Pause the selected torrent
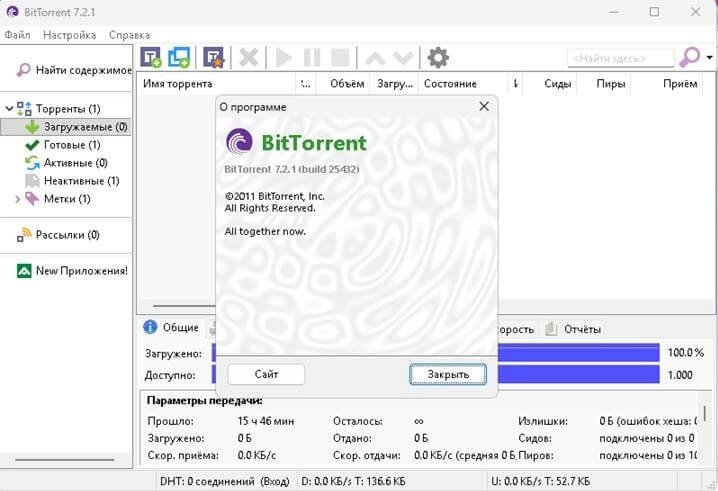 pyautogui.click(x=312, y=58)
